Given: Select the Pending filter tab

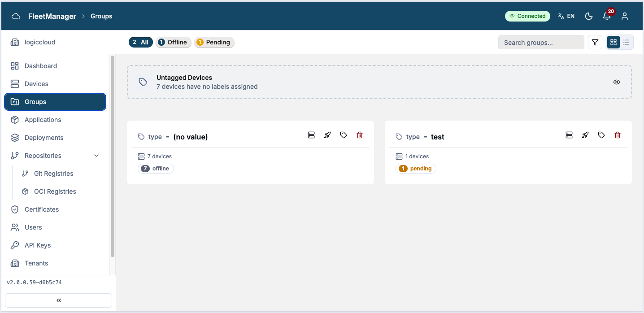Looking at the screenshot, I should [214, 42].
